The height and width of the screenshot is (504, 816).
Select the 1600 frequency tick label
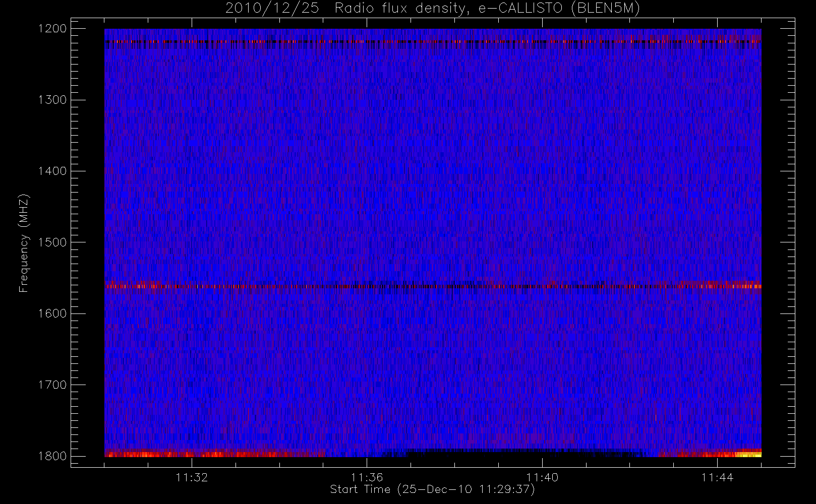[x=52, y=313]
